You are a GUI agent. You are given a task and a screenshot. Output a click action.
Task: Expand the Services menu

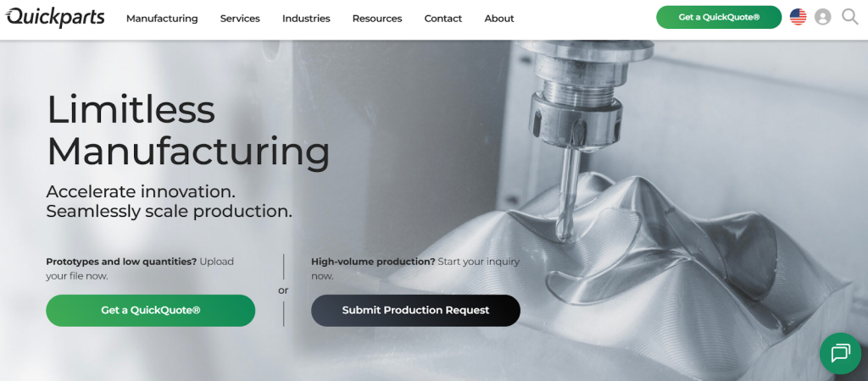pos(240,19)
